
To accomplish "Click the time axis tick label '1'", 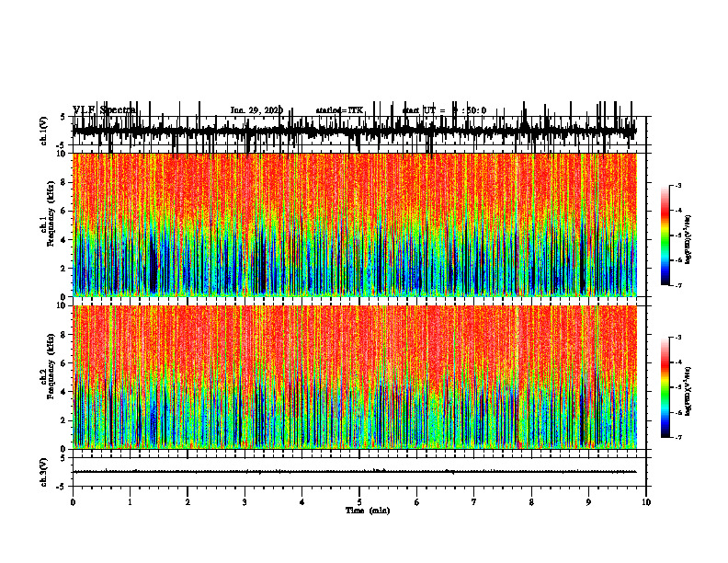I will tap(130, 502).
